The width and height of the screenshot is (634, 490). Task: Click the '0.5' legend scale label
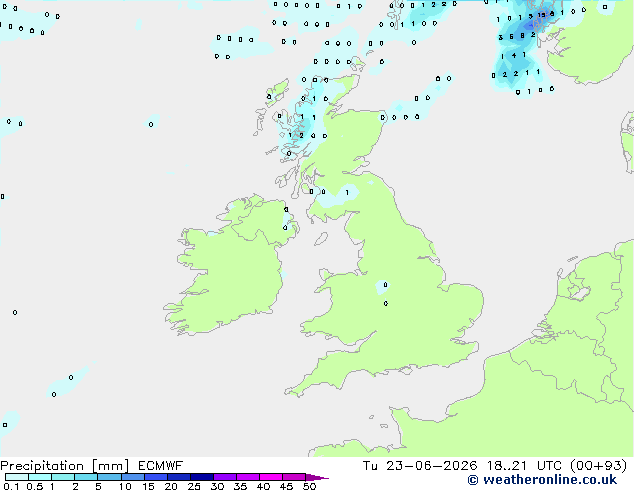pos(35,486)
